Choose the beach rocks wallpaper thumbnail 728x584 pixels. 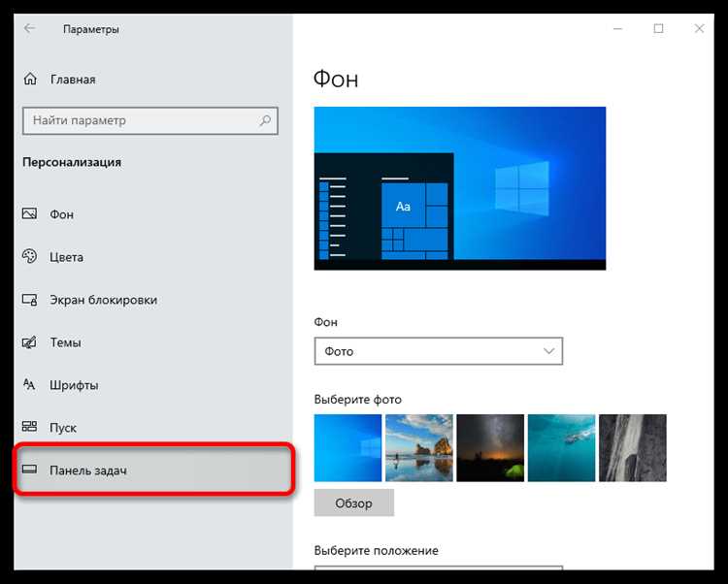(418, 448)
